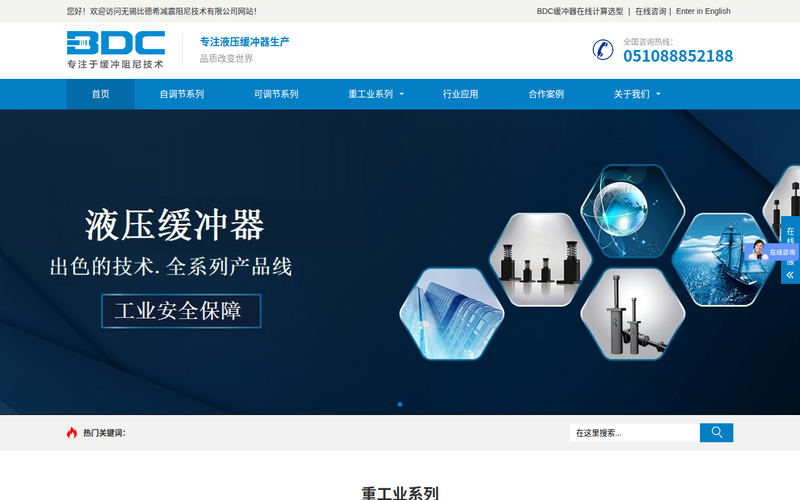This screenshot has height=500, width=800.
Task: Click the 专注液压缓冲器生产 slogan
Action: 244,42
